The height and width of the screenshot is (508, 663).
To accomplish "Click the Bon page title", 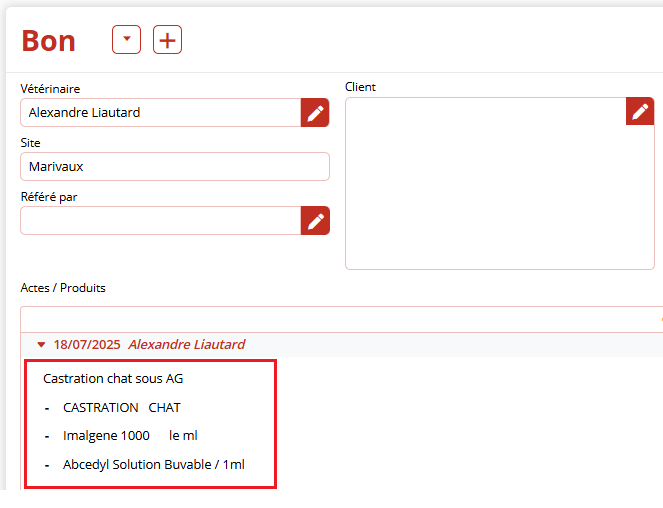I will [x=49, y=41].
